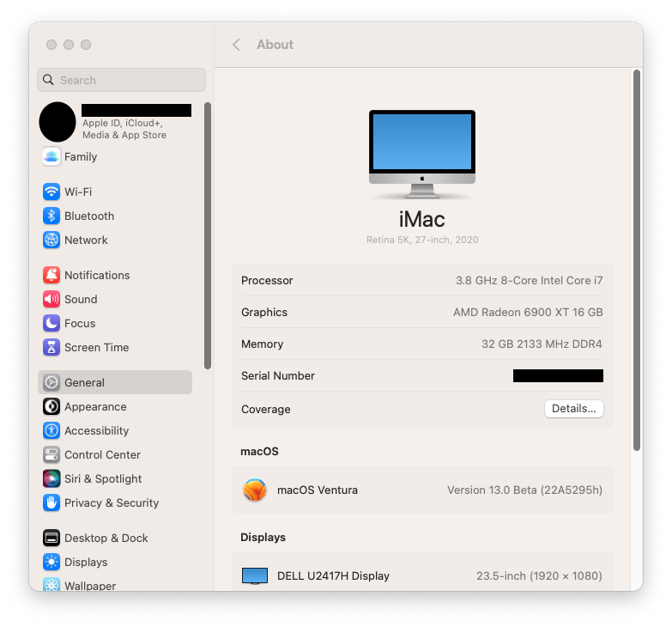Image resolution: width=672 pixels, height=627 pixels.
Task: Click the search magnifier icon
Action: [x=48, y=80]
